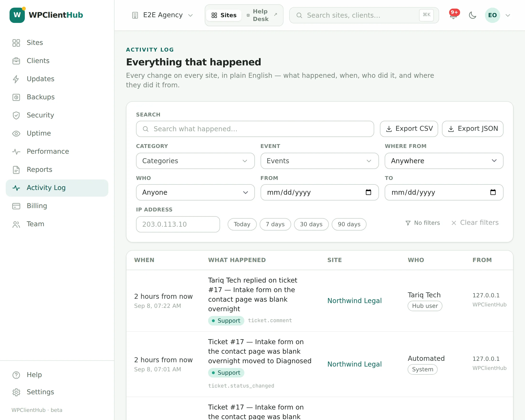Click timestamp Sep 8, 07:01 AM
The height and width of the screenshot is (420, 525).
tap(157, 369)
